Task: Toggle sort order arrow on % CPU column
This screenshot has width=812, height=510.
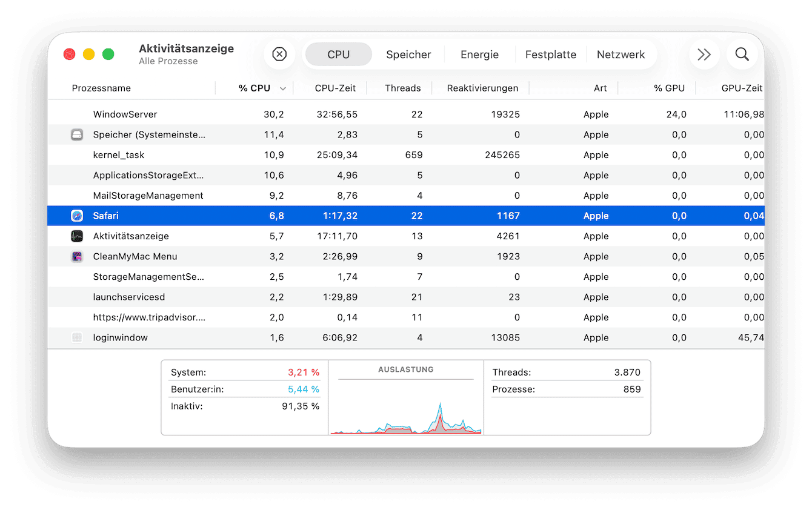Action: point(282,88)
